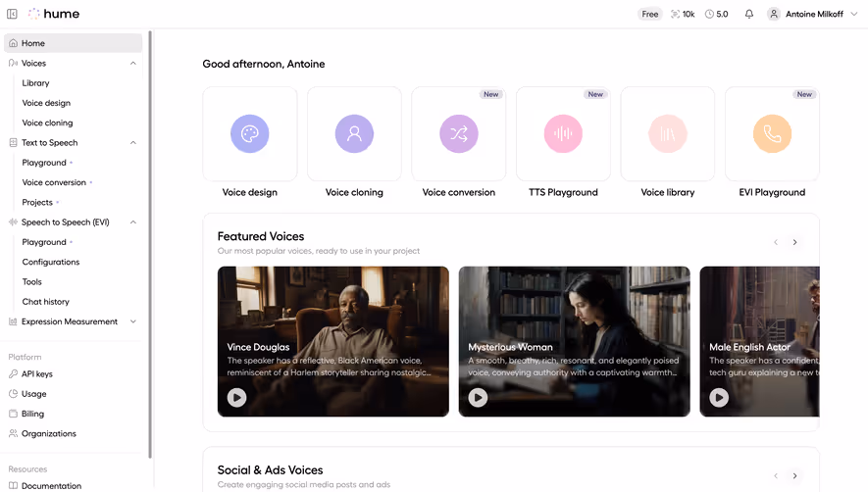This screenshot has height=492, width=868.
Task: Click the sidebar vertical scrollbar
Action: 150,243
